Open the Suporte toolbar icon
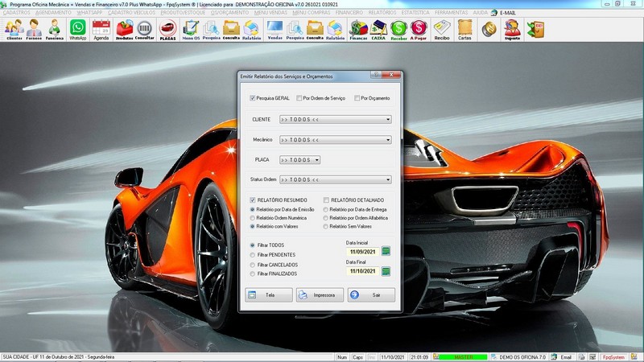 tap(511, 30)
